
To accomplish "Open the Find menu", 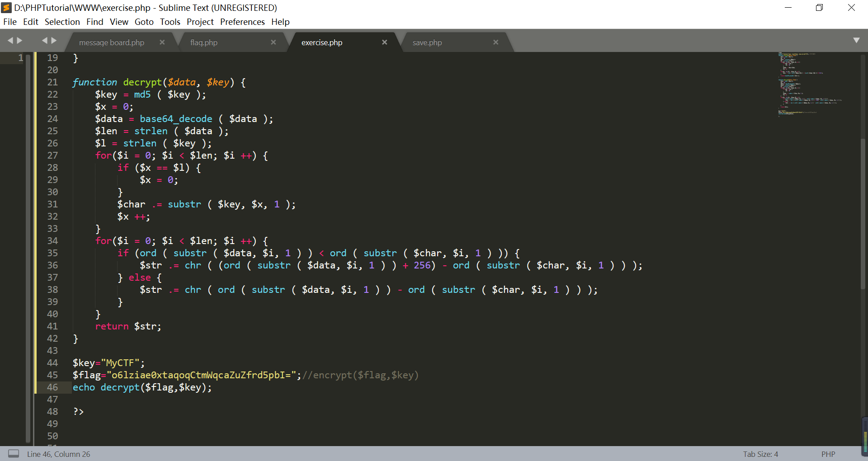I will point(95,22).
